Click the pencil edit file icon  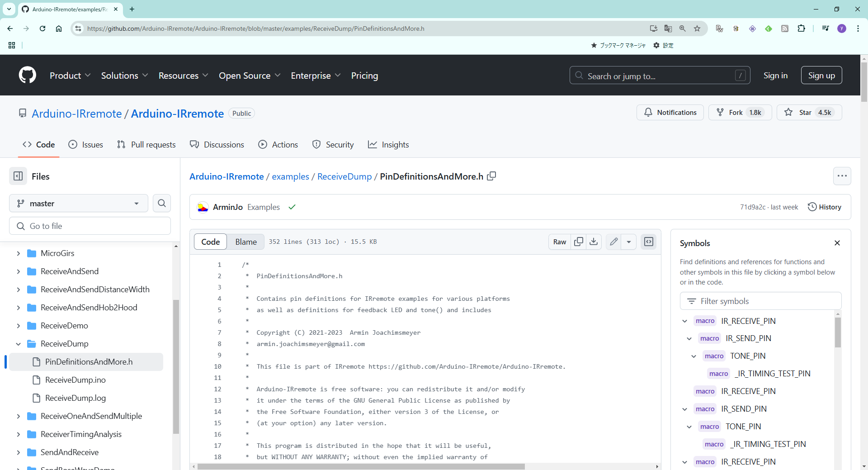pos(613,242)
